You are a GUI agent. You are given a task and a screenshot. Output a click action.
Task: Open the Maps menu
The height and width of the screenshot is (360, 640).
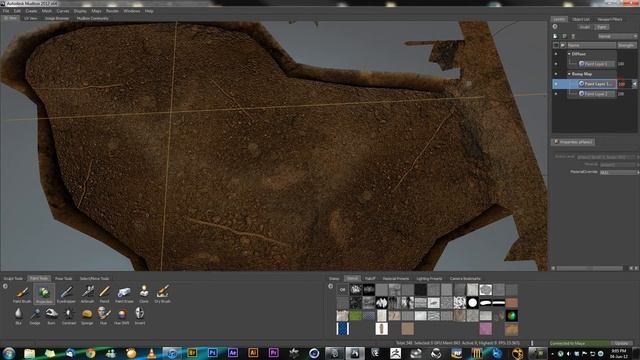(96, 11)
